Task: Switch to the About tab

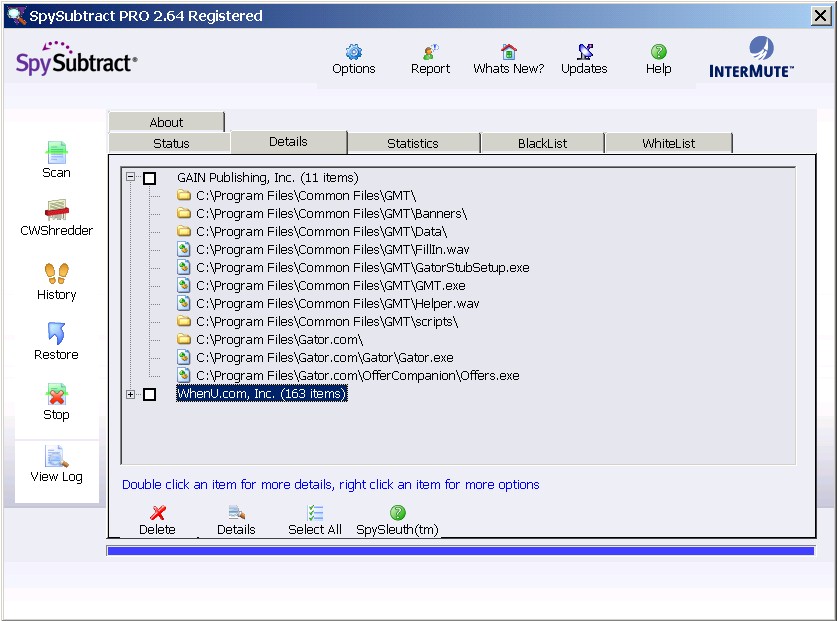Action: point(166,122)
